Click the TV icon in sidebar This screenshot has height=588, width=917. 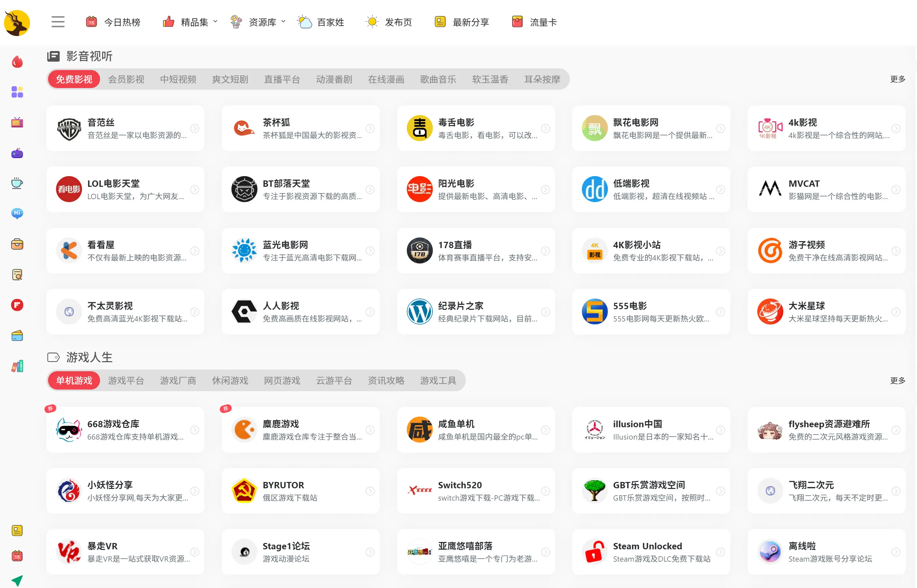(x=17, y=122)
